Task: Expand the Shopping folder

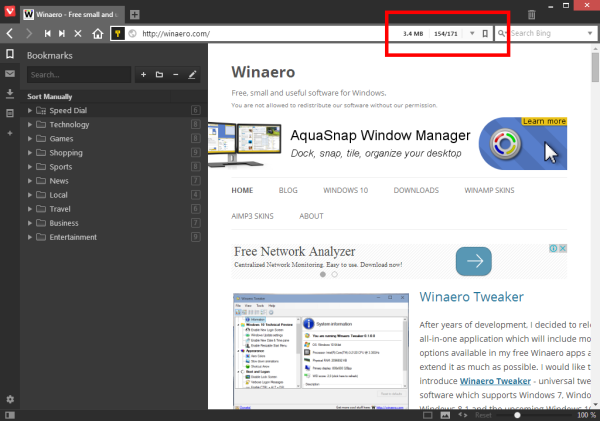Action: pyautogui.click(x=29, y=153)
